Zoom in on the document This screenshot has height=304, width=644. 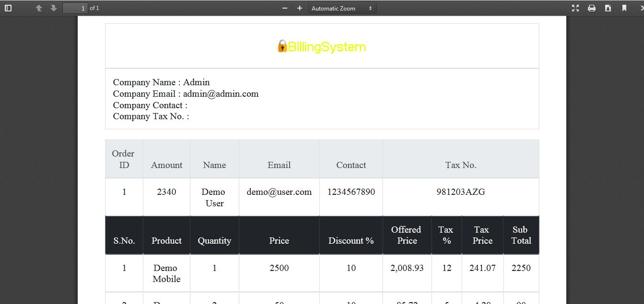coord(300,8)
